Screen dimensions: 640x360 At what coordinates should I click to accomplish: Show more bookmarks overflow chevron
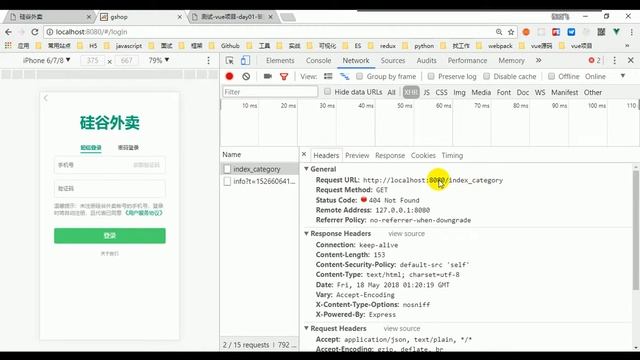point(627,46)
